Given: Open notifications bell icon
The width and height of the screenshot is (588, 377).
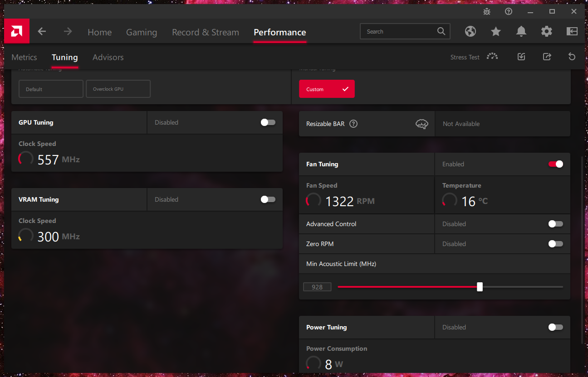Looking at the screenshot, I should click(521, 31).
